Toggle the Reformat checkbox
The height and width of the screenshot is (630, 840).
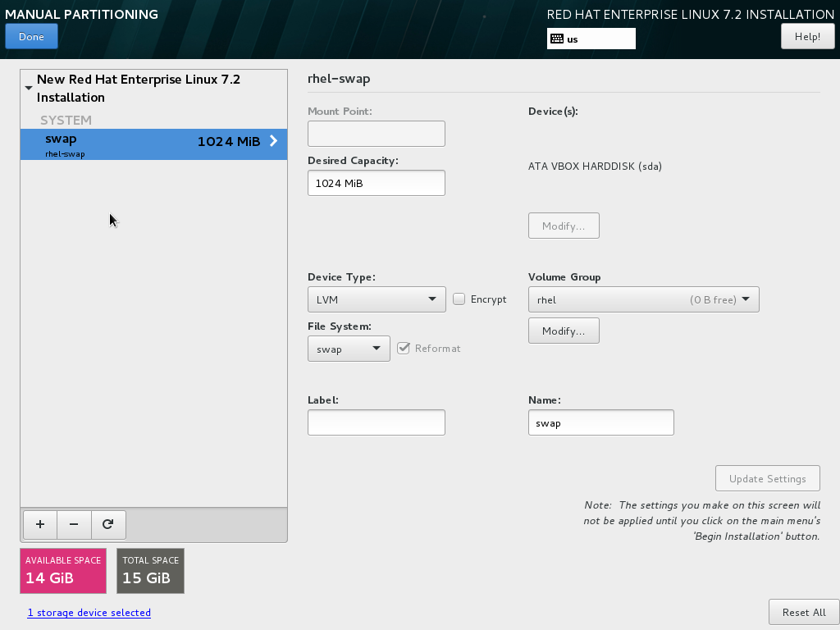tap(404, 348)
